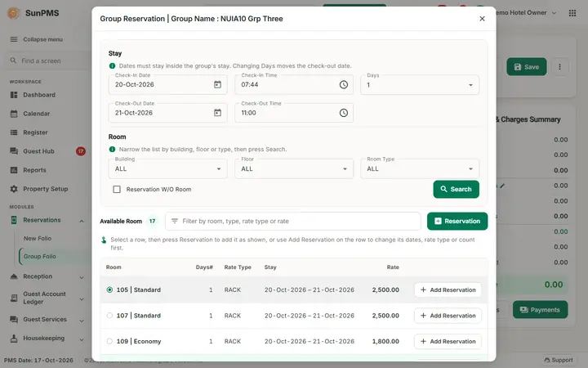The width and height of the screenshot is (588, 368).
Task: Select the 107 | Standard room radio button
Action: [109, 316]
